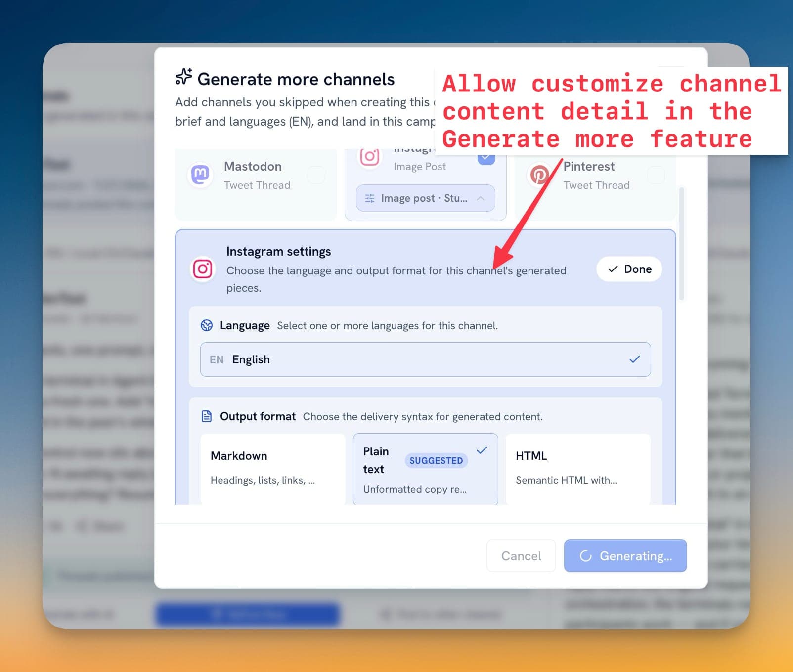Click Done in Instagram settings
Screen dimensions: 793x672
[x=629, y=269]
